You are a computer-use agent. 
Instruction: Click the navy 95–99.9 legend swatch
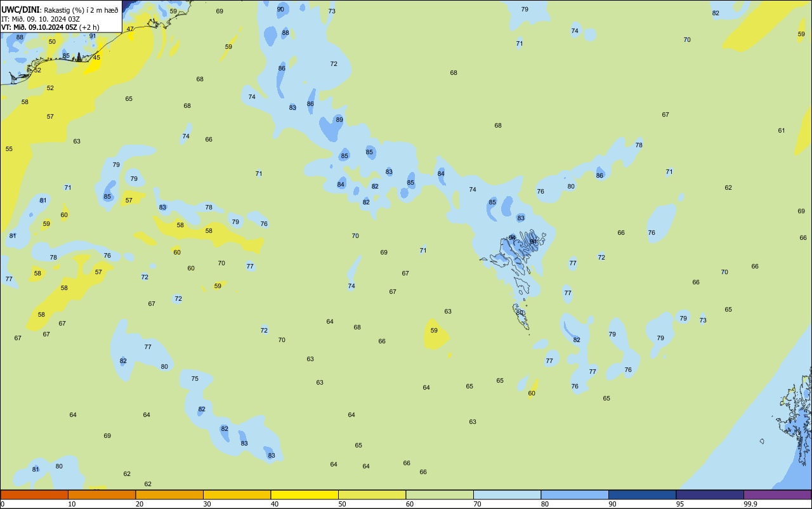coord(710,494)
